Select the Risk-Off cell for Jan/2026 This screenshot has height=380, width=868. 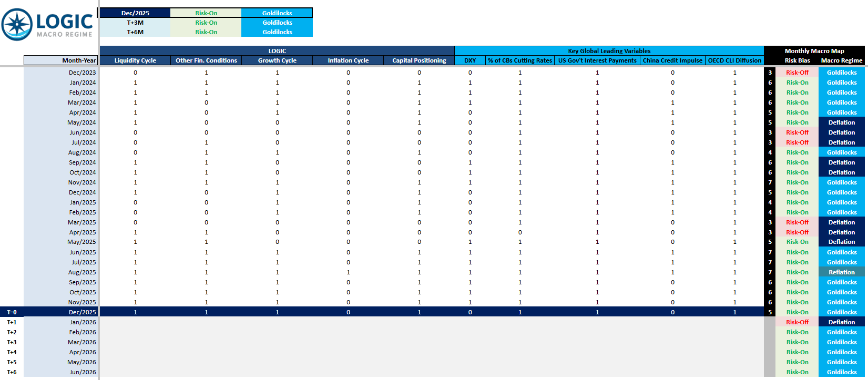point(797,322)
